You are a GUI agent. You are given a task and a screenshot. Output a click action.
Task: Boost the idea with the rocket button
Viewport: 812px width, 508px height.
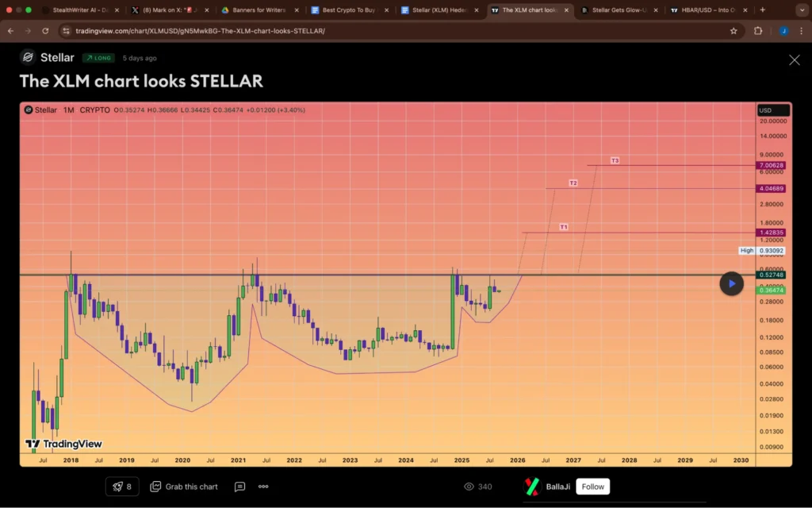click(122, 487)
